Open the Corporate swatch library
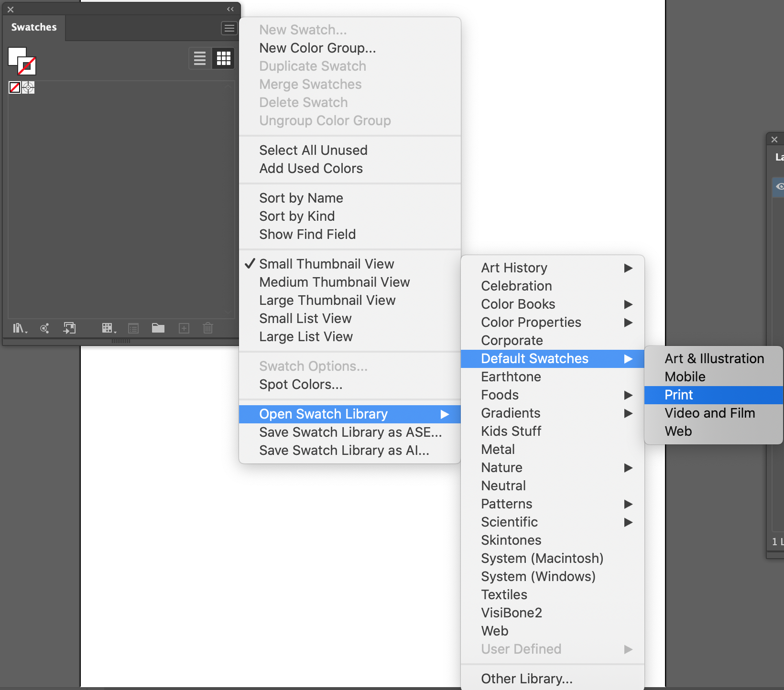784x690 pixels. pos(553,340)
